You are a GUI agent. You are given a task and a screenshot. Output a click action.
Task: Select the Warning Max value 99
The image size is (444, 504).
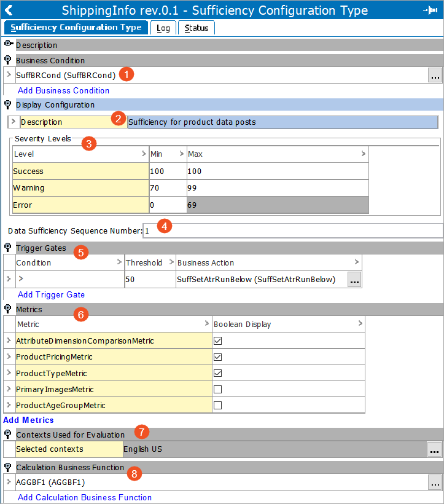coord(278,187)
